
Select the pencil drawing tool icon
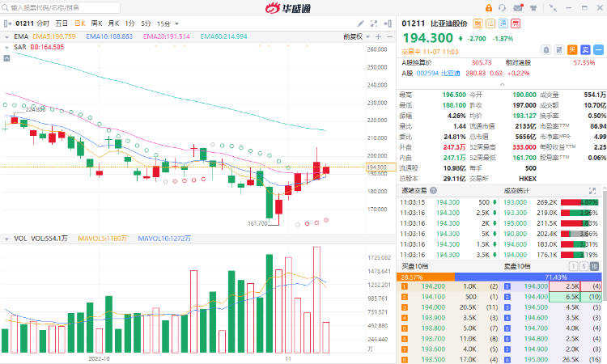pos(360,23)
